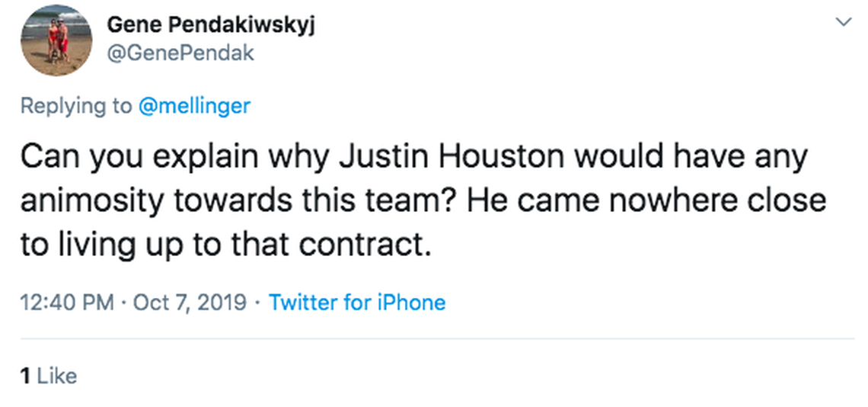The width and height of the screenshot is (868, 407).
Task: View who liked via "1 Like"
Action: tap(49, 375)
